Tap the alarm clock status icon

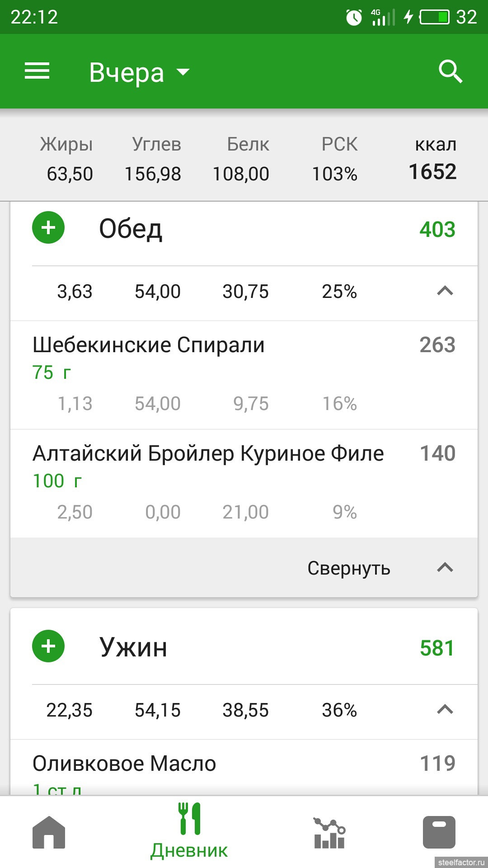click(354, 17)
